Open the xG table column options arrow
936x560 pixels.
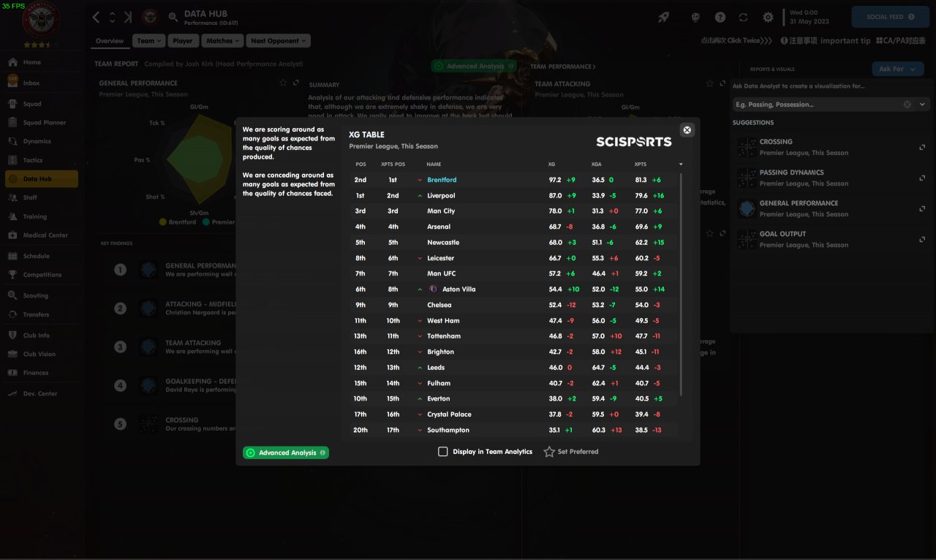pyautogui.click(x=681, y=164)
